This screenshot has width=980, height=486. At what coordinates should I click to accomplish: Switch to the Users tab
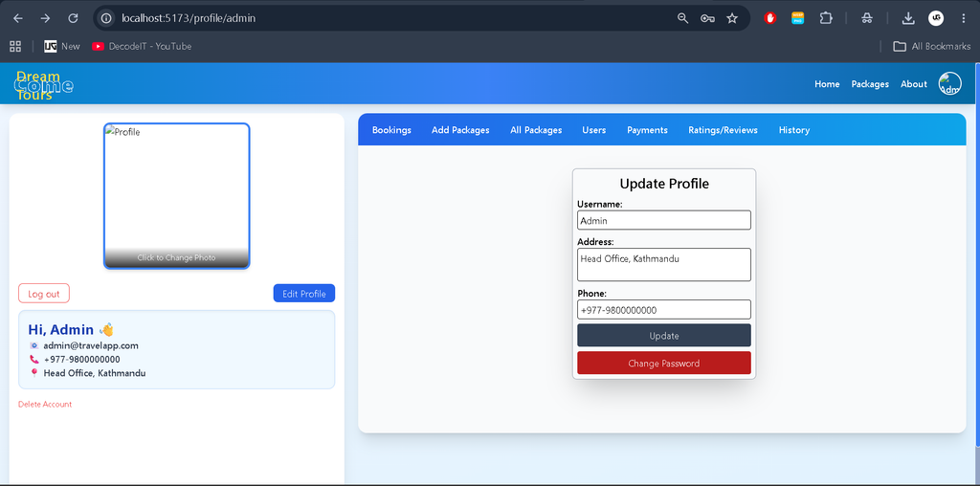(x=593, y=130)
